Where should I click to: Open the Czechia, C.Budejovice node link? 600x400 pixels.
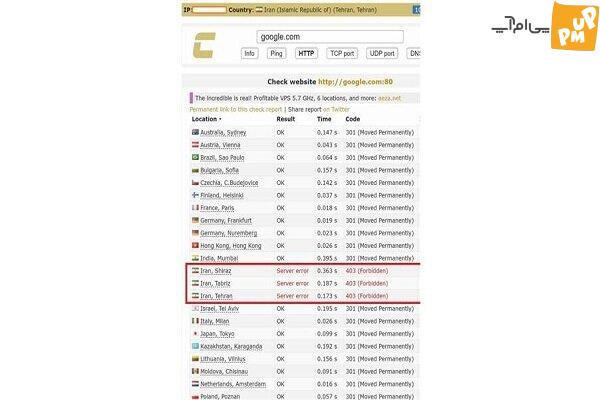(x=229, y=183)
